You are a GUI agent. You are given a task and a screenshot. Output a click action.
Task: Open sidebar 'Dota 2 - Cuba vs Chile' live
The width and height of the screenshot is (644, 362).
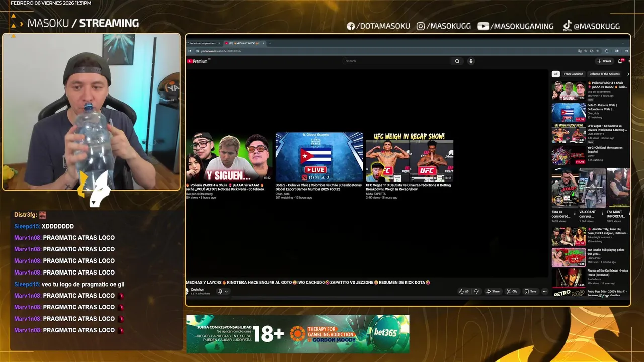point(590,112)
